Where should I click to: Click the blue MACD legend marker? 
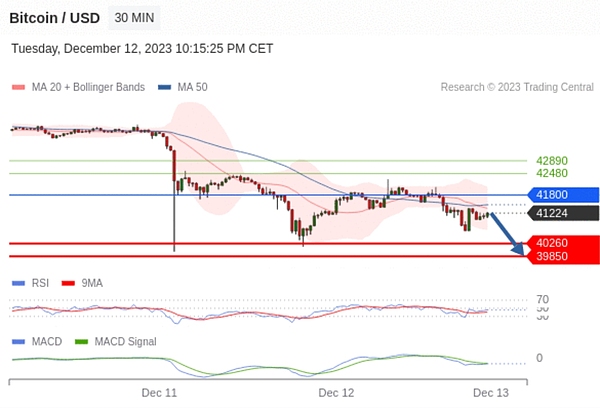[x=18, y=342]
